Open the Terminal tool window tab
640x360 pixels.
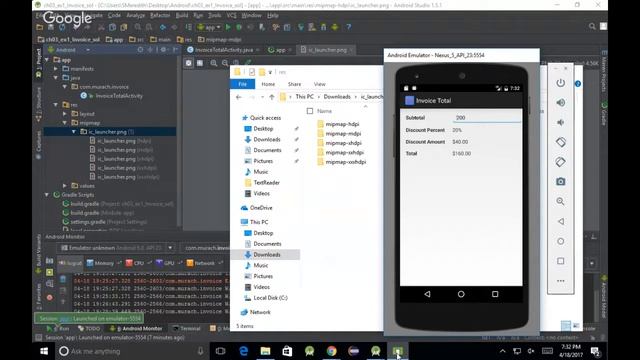(x=187, y=328)
